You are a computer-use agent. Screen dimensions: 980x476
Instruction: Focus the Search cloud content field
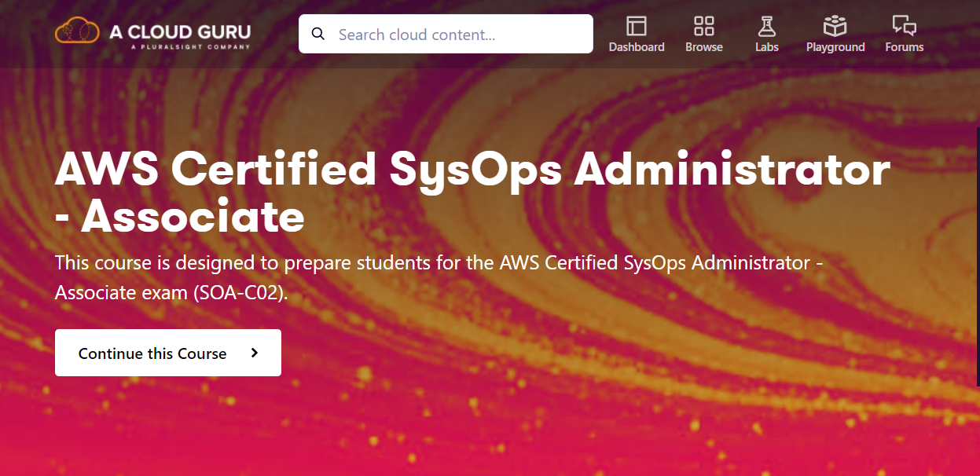click(446, 34)
